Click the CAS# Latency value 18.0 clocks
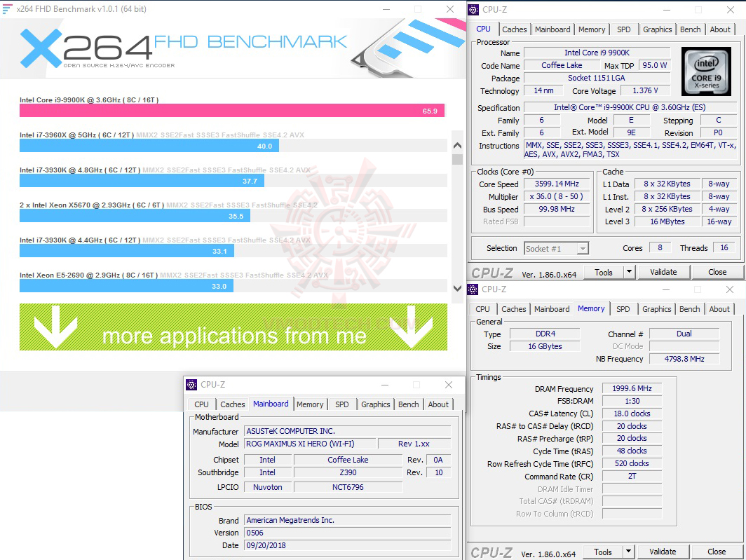Screen dimensions: 746x560 click(x=632, y=414)
